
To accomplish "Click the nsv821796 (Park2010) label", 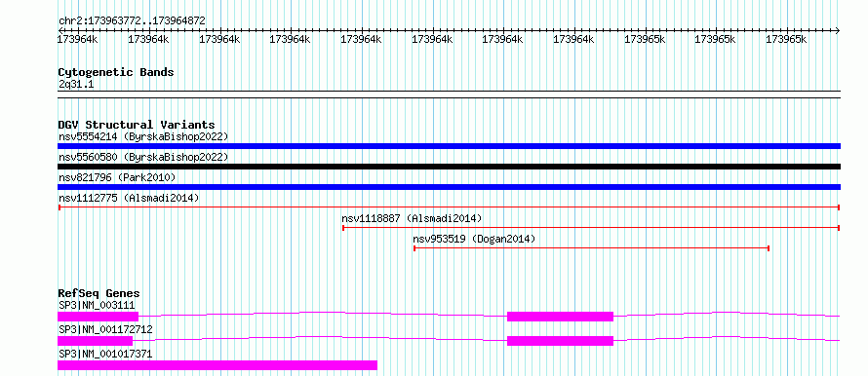I will coord(117,177).
